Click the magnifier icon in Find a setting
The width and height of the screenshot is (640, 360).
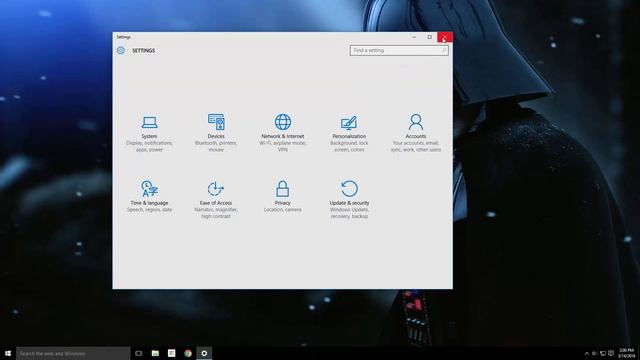tap(444, 50)
